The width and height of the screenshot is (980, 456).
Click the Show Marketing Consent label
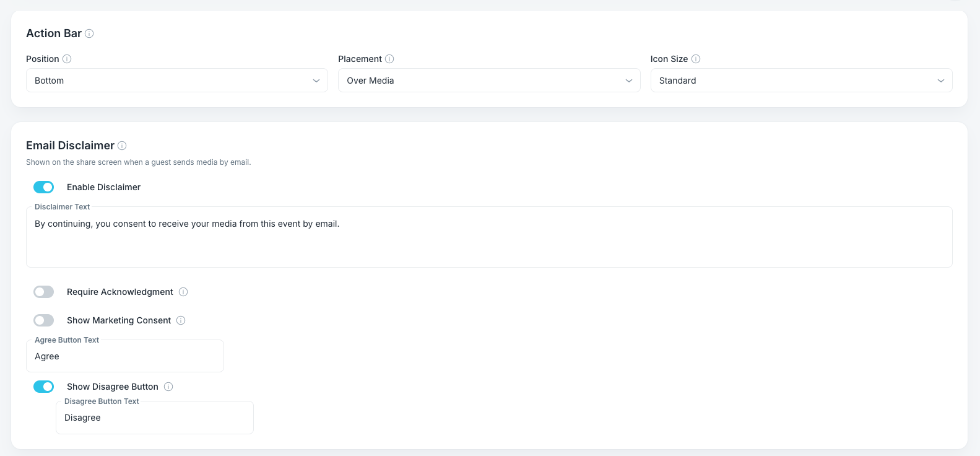[119, 320]
